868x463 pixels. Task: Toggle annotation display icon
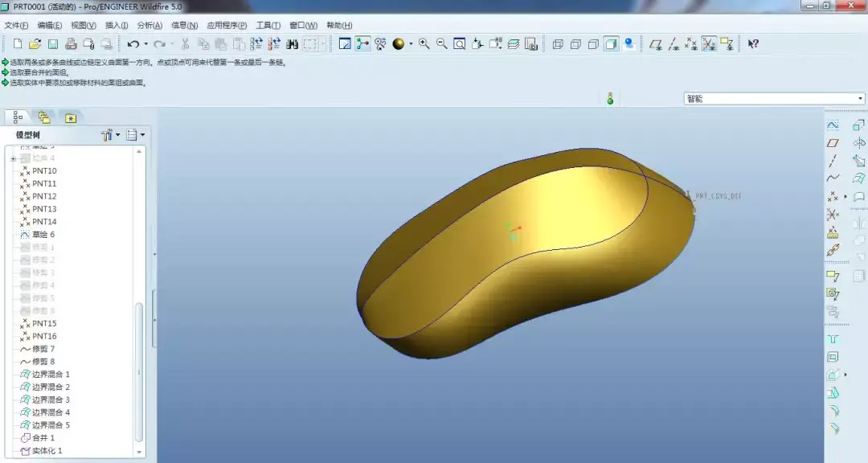pyautogui.click(x=727, y=43)
